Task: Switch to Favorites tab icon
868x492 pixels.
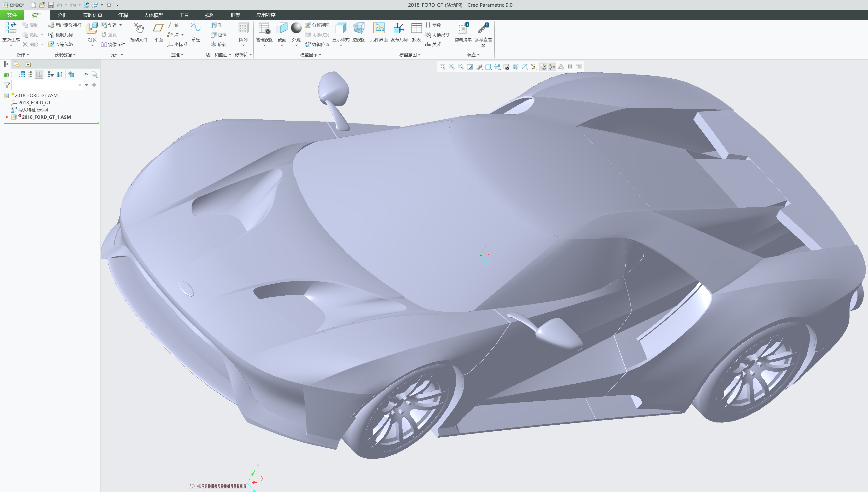Action: pos(28,64)
